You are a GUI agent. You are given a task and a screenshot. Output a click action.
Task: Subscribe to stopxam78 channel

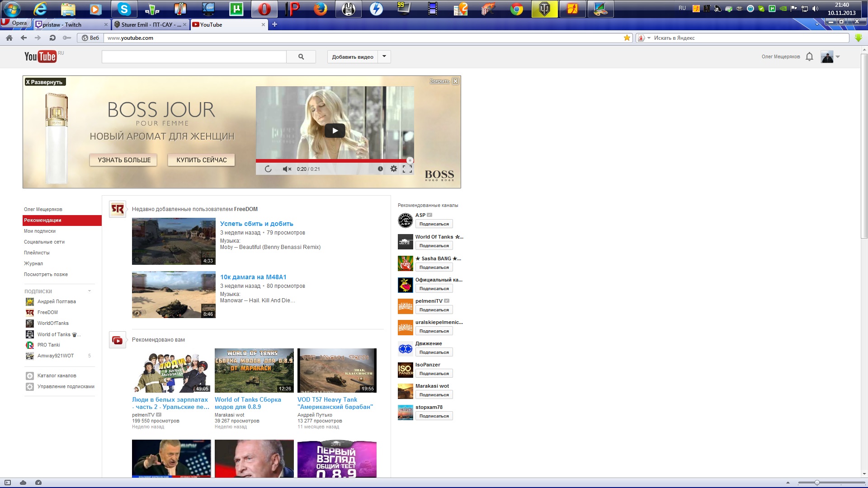[434, 416]
